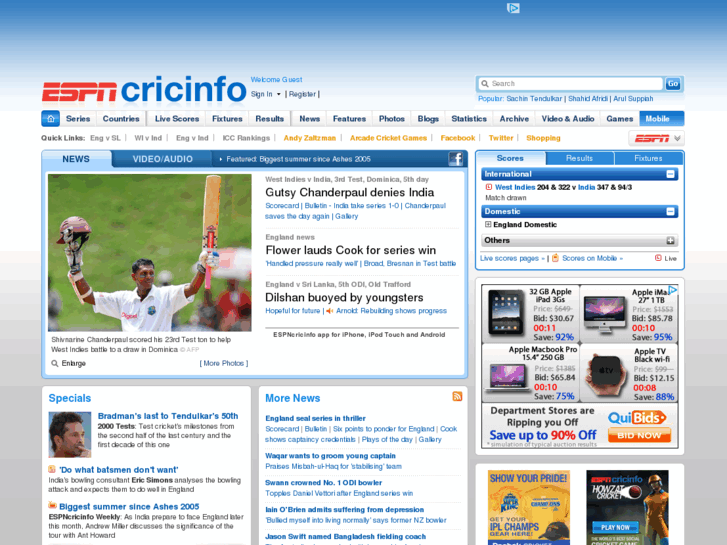Switch to the Fixtures tab in the scores panel
727x545 pixels.
[x=648, y=158]
